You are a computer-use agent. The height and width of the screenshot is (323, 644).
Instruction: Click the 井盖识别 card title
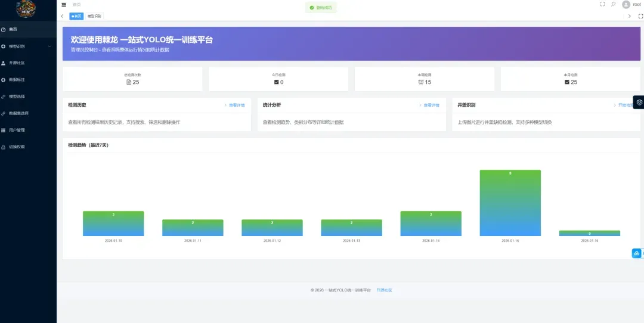click(466, 105)
